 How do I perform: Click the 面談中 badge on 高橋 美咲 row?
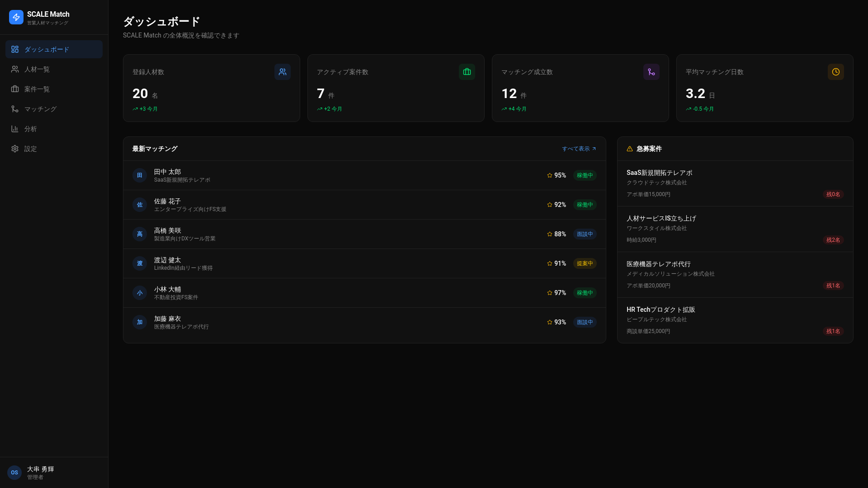coord(585,234)
